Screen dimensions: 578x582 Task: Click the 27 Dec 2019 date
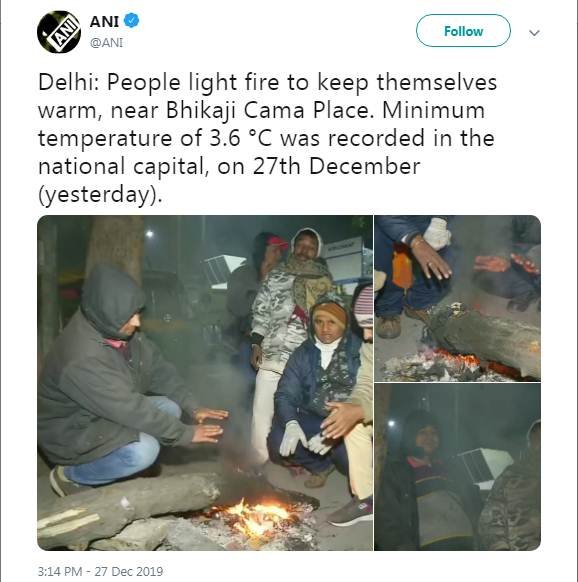[129, 571]
